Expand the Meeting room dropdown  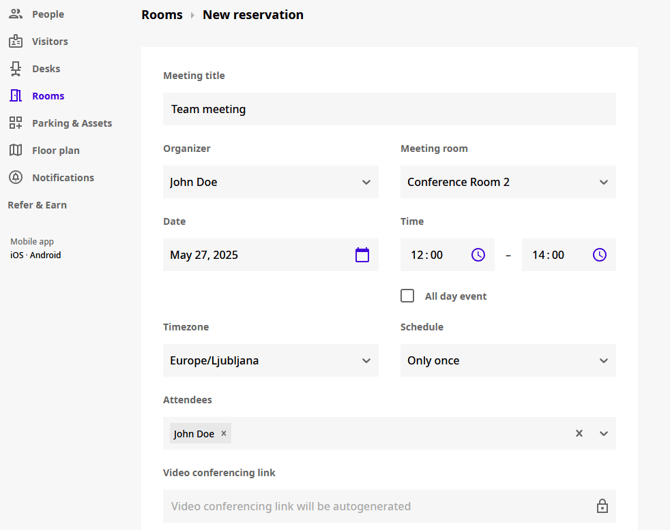[507, 182]
